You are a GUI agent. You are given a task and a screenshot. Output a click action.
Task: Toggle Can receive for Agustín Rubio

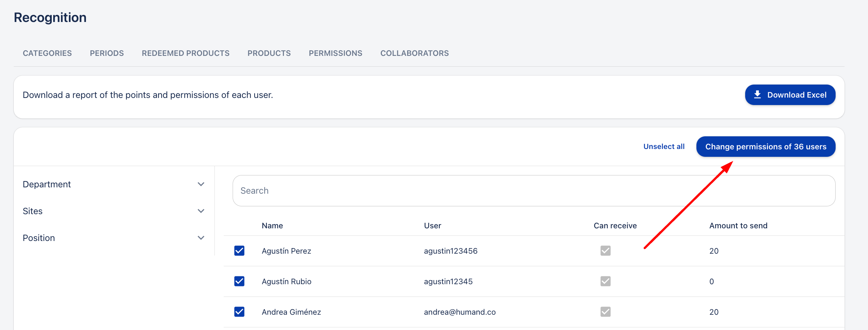point(605,281)
